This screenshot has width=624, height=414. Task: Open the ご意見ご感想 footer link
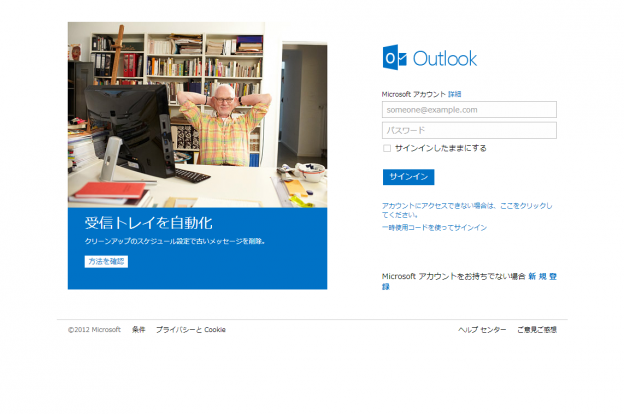coord(537,330)
